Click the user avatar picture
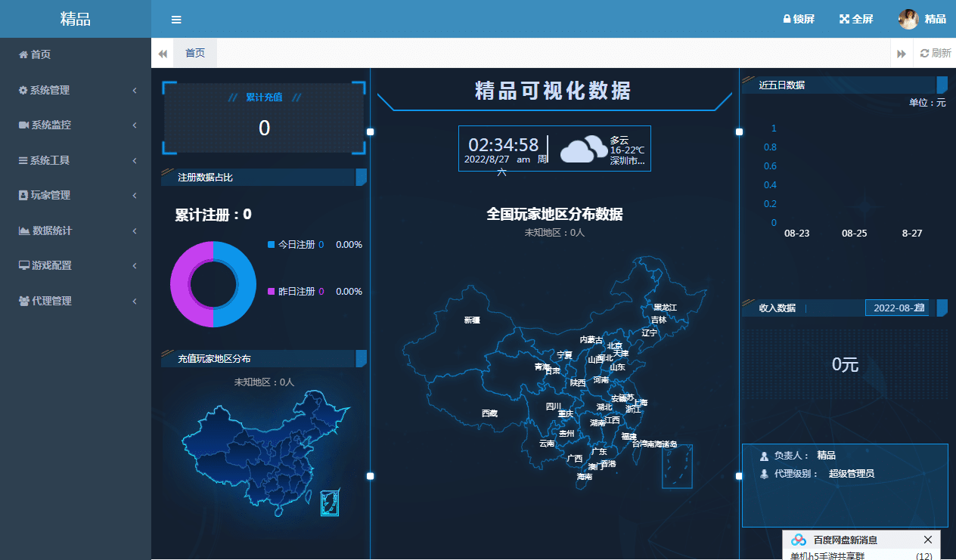The width and height of the screenshot is (956, 560). pos(908,19)
